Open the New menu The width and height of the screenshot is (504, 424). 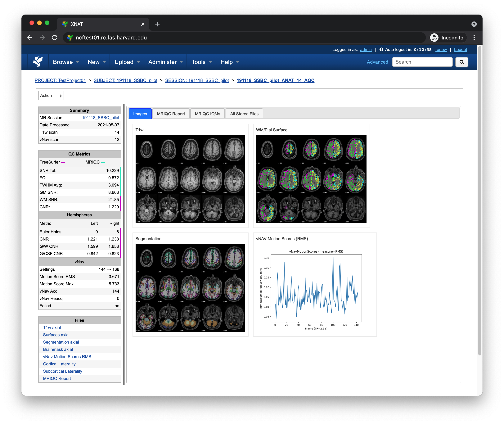point(96,62)
